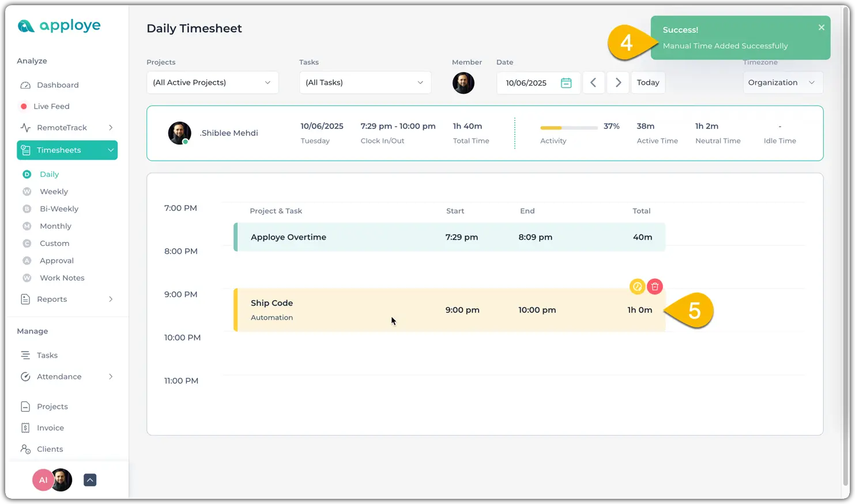Click the Activity progress bar

point(568,127)
